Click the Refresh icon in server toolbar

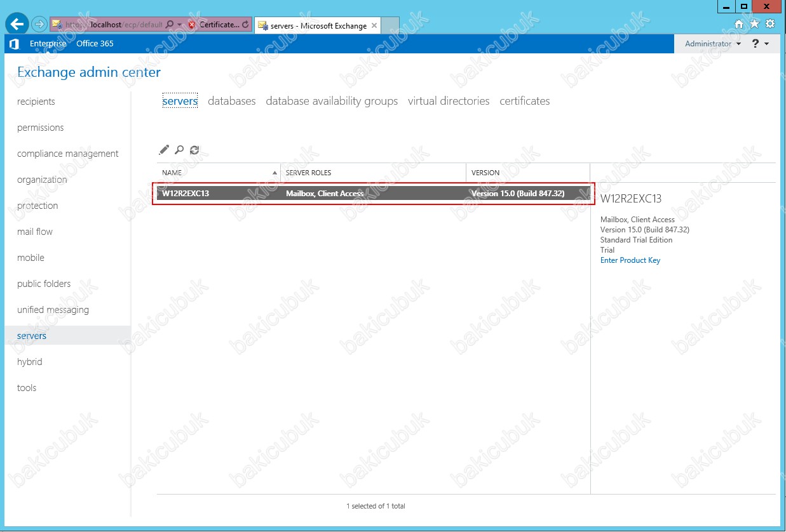pyautogui.click(x=194, y=150)
